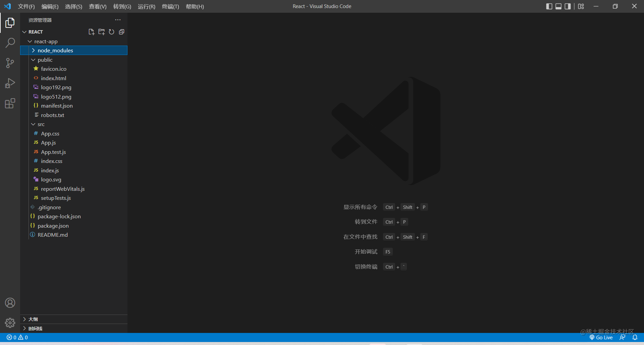Click the 转到文件 shortcut hint
644x345 pixels.
click(366, 222)
